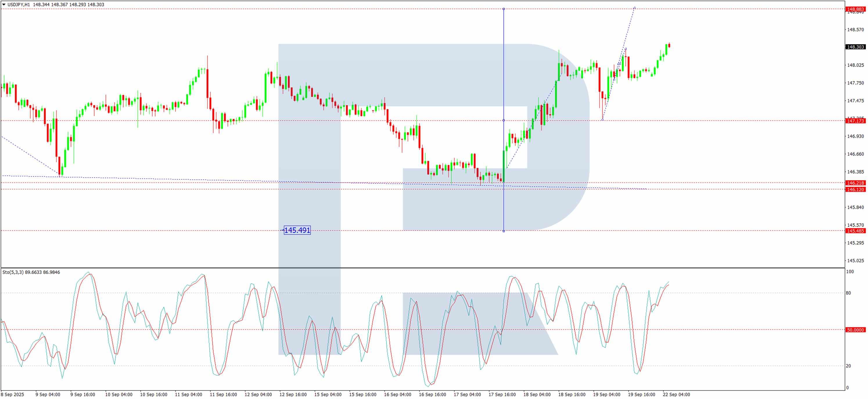Select the 145.491 blue text label
Viewport: 868px width, 399px height.
297,230
